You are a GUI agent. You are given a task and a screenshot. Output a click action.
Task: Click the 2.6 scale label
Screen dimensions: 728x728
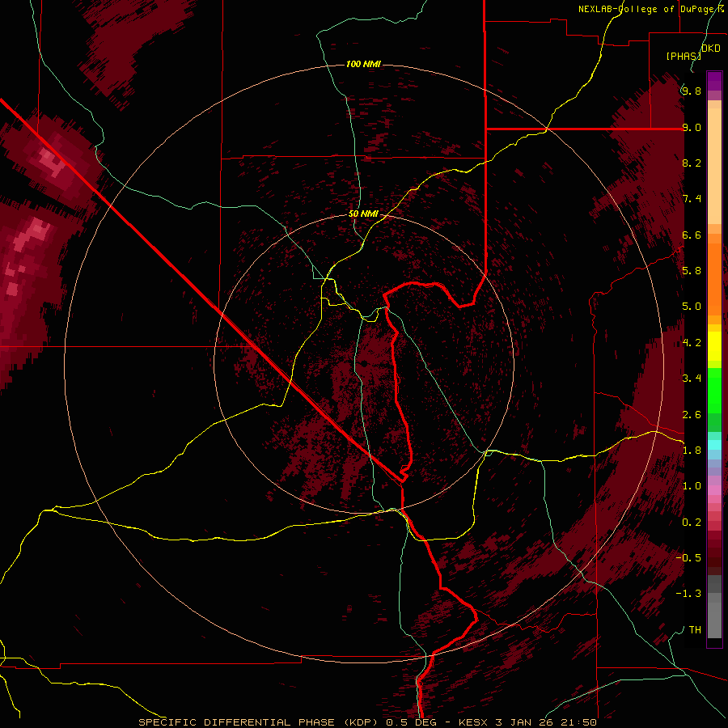coord(692,415)
